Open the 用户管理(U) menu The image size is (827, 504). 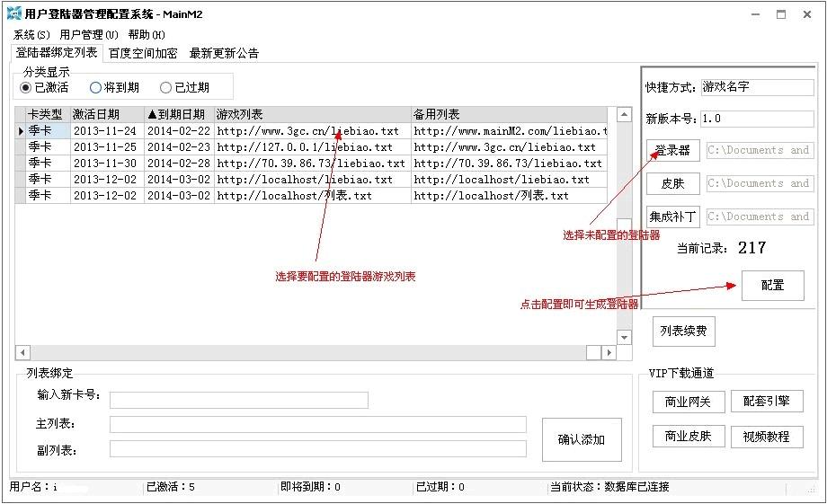coord(88,35)
